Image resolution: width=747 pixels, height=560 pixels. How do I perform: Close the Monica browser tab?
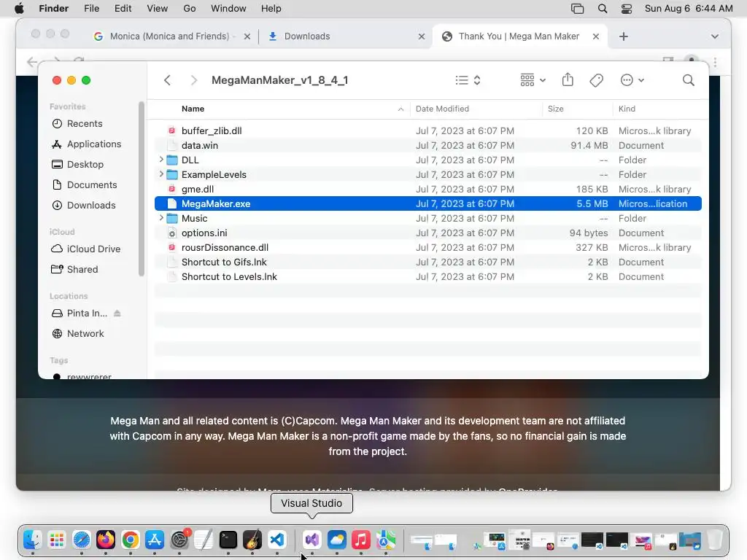pos(247,36)
